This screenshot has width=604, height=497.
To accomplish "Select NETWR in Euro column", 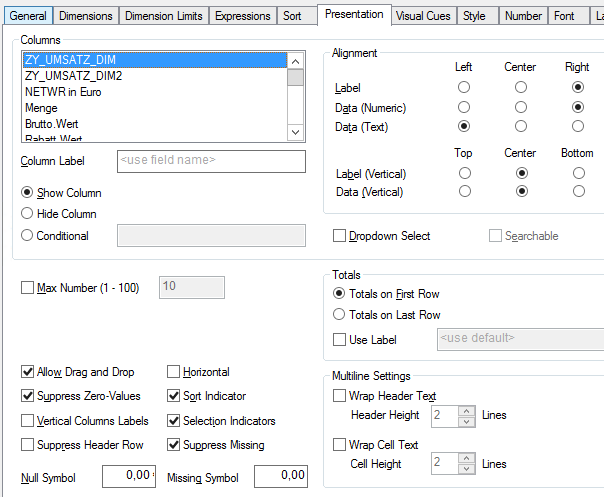I will [64, 91].
